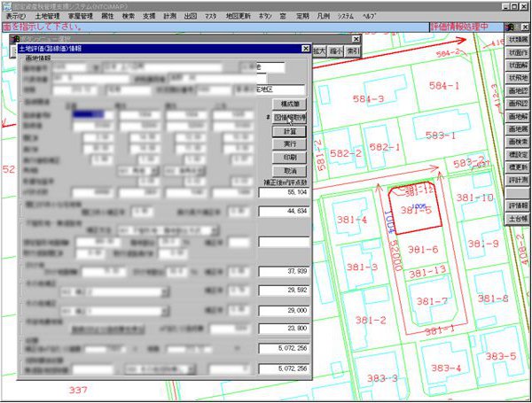
Task: Click the 状面解 button in side palette
Action: [x=518, y=65]
